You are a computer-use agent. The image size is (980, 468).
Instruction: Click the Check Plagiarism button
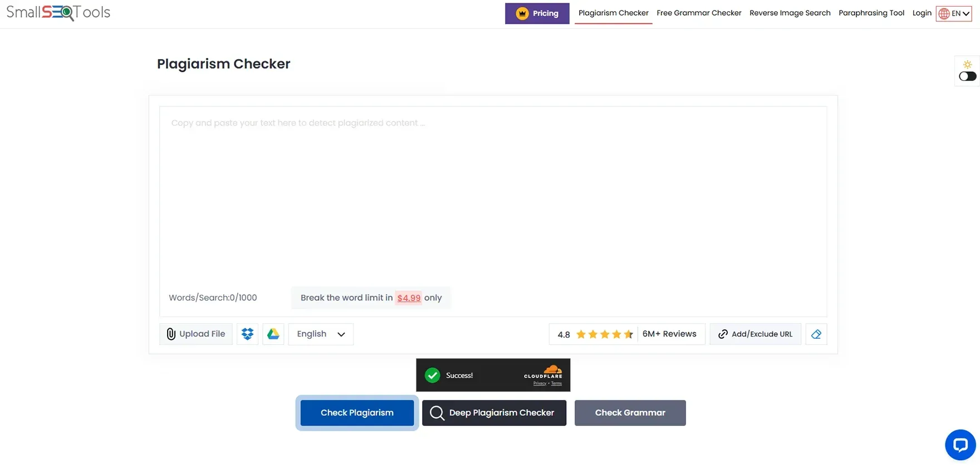pos(357,413)
